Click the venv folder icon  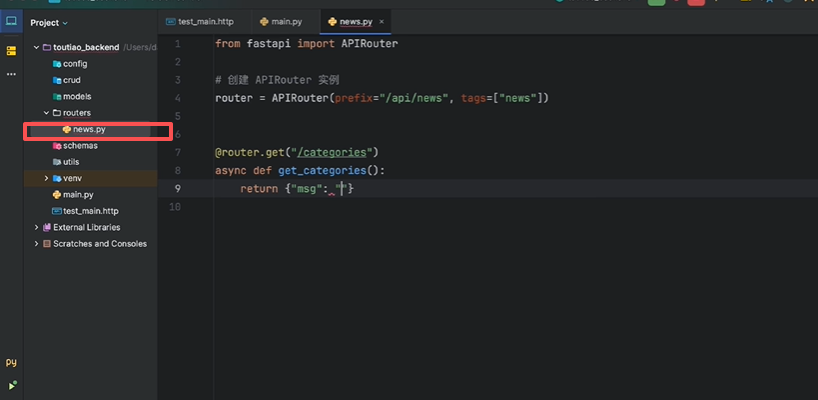tap(57, 178)
